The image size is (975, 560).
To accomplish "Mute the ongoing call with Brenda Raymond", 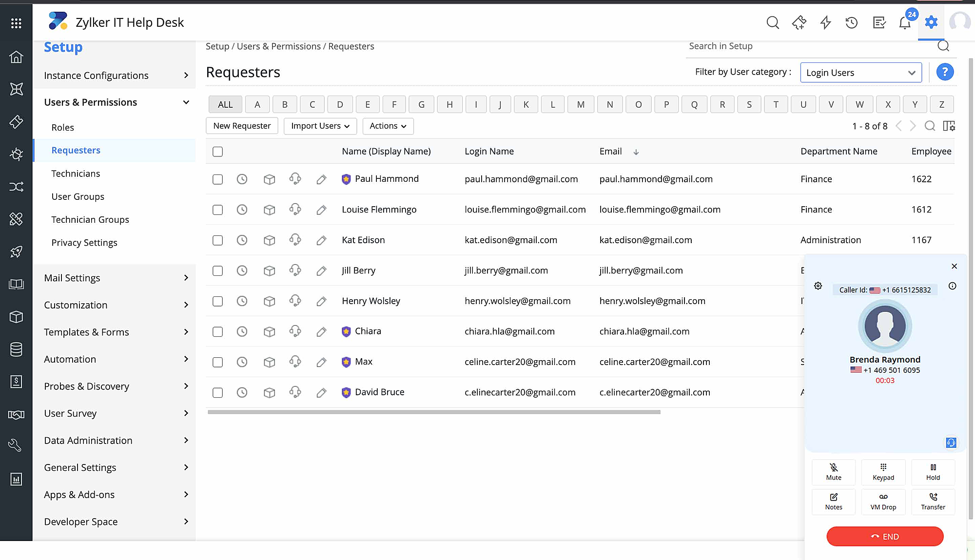I will 834,472.
